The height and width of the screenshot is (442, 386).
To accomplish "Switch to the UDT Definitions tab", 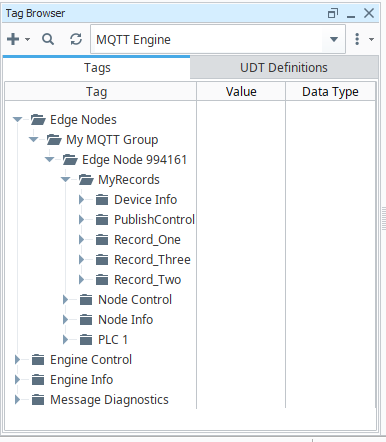I will [284, 68].
